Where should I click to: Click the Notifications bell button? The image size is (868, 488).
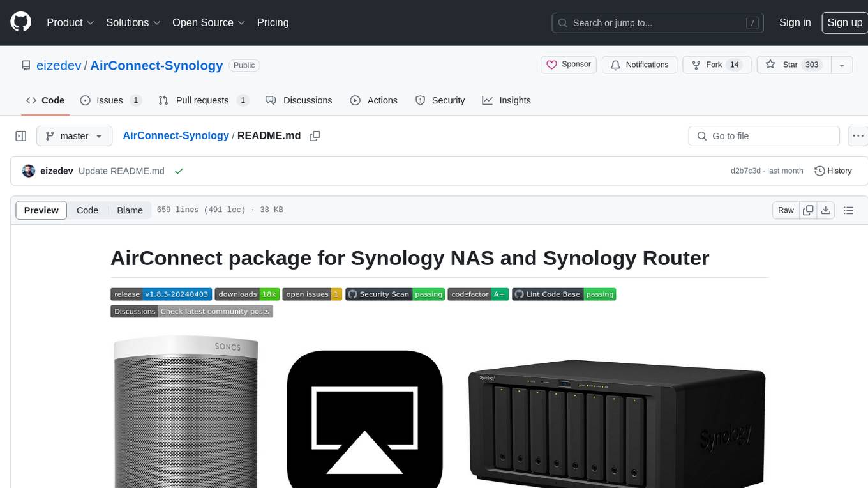point(640,65)
